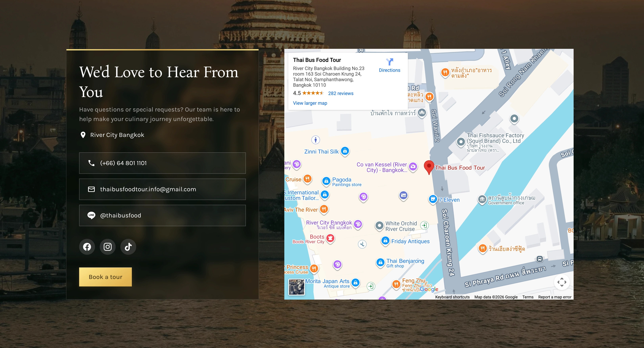This screenshot has width=644, height=348.
Task: Click the Friday Antiques shopping marker
Action: [385, 241]
